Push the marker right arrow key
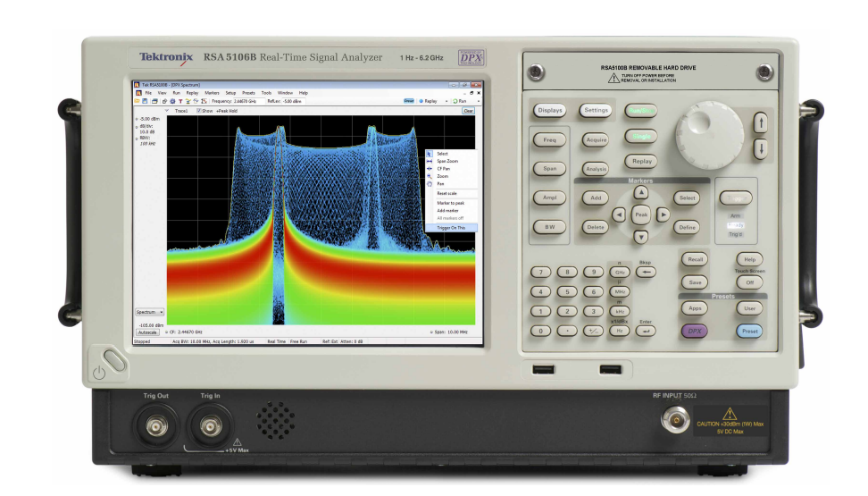This screenshot has height=496, width=868. pos(664,214)
